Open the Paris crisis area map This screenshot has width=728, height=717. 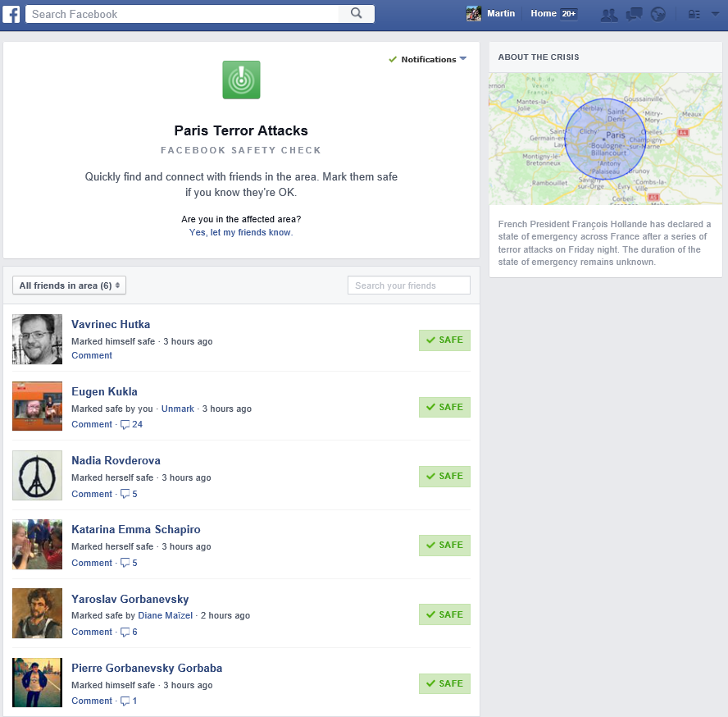click(605, 139)
